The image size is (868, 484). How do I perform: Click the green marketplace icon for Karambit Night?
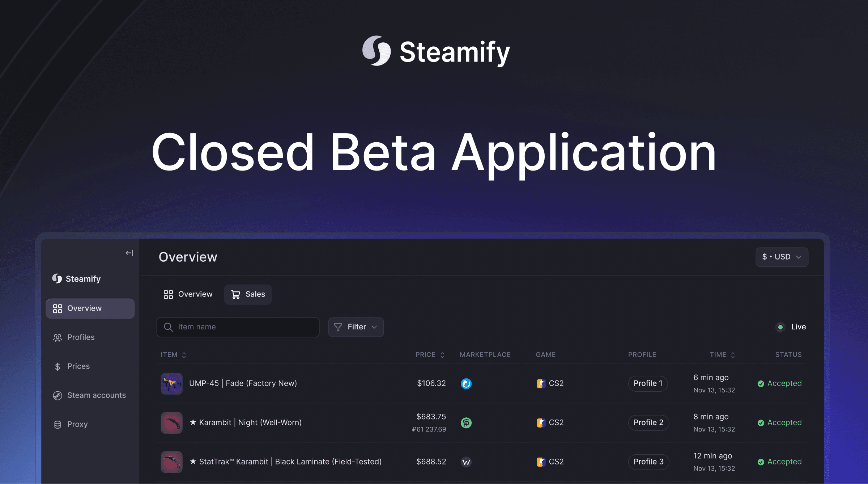[466, 422]
